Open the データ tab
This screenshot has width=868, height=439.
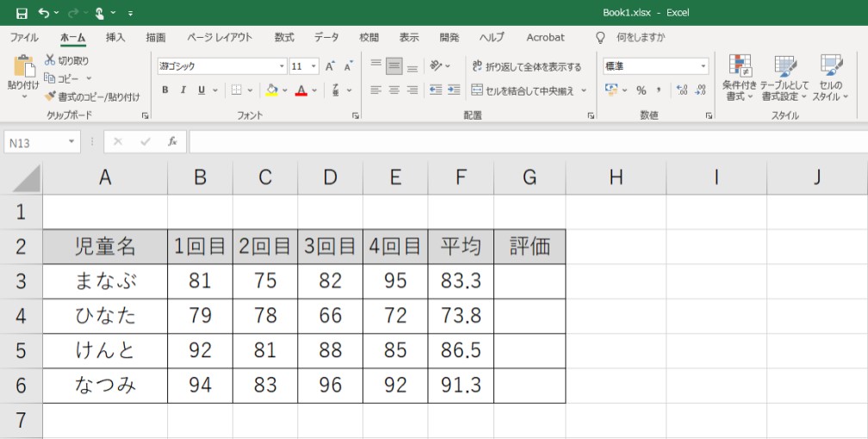click(x=326, y=38)
